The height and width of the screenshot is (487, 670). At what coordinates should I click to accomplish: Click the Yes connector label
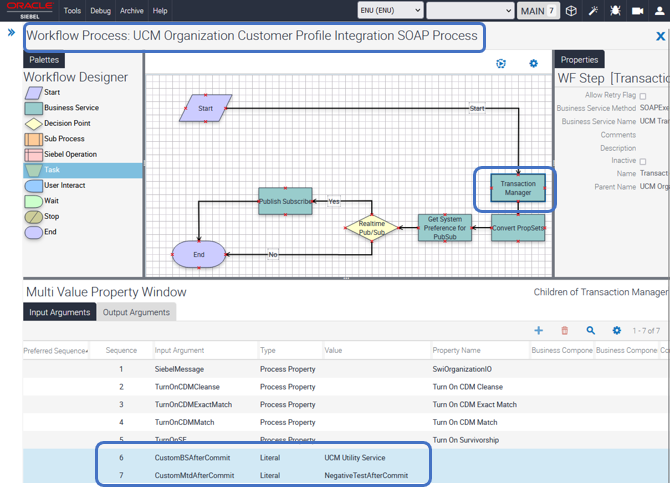(x=334, y=201)
